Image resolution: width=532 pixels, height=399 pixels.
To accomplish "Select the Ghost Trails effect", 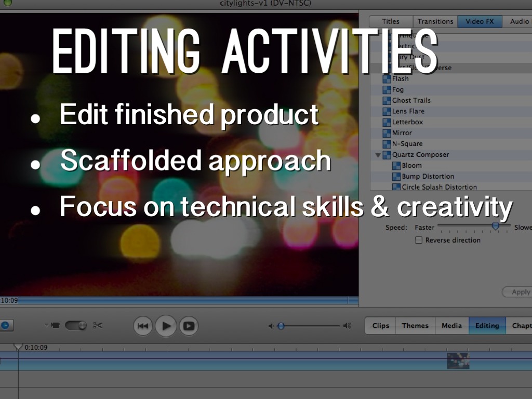I will pos(411,100).
